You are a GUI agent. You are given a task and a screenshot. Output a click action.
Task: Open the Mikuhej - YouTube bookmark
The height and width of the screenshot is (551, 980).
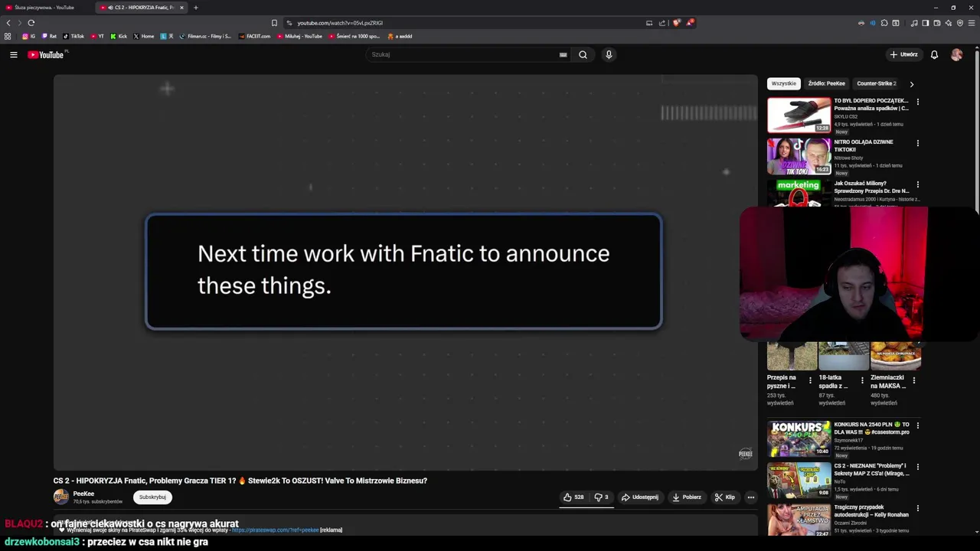[300, 36]
